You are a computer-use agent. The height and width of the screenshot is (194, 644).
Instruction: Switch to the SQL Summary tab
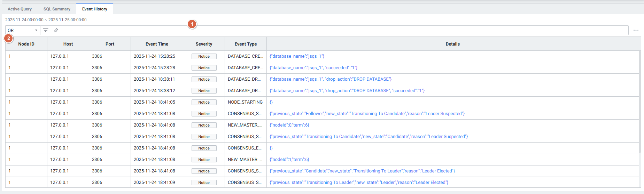[x=57, y=9]
